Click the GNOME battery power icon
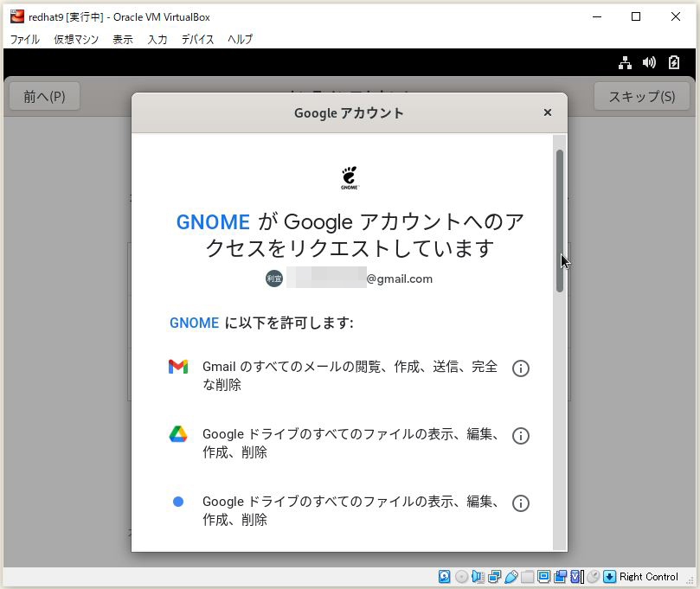Viewport: 700px width, 589px height. coord(674,62)
